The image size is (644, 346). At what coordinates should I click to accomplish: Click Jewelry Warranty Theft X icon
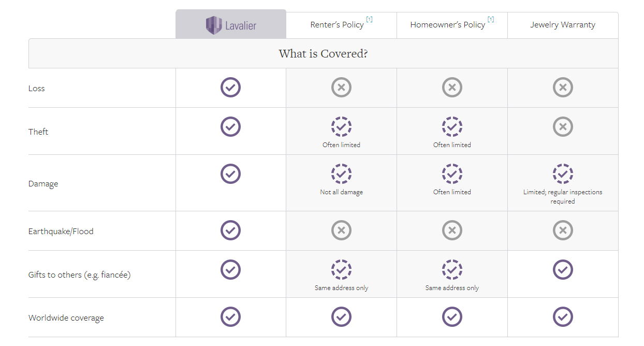563,126
